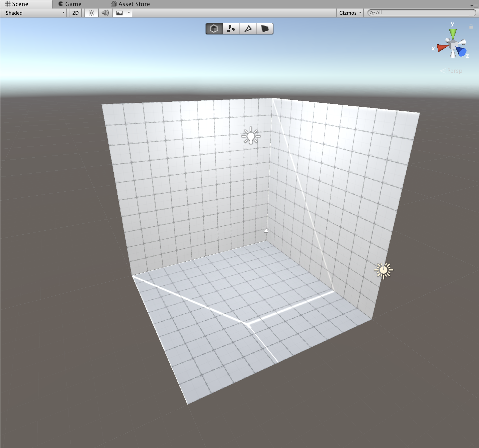
Task: Click the Persp projection label
Action: 454,71
